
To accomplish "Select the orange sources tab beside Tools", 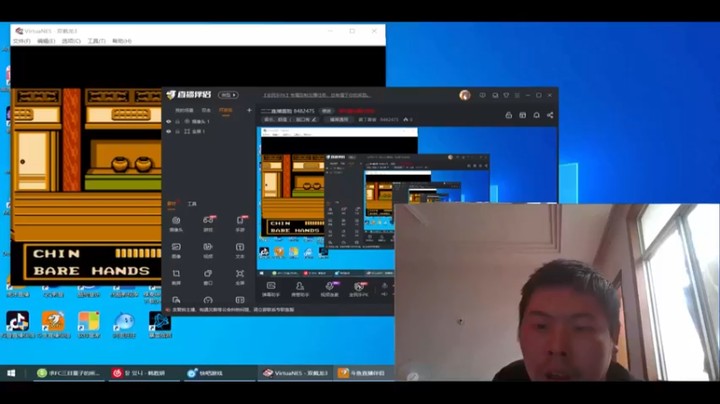I will pyautogui.click(x=172, y=204).
